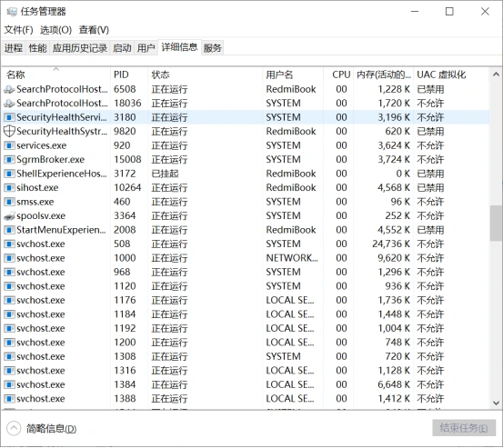Open the 文件(F) menu
Screen dimensions: 503x448
(18, 30)
